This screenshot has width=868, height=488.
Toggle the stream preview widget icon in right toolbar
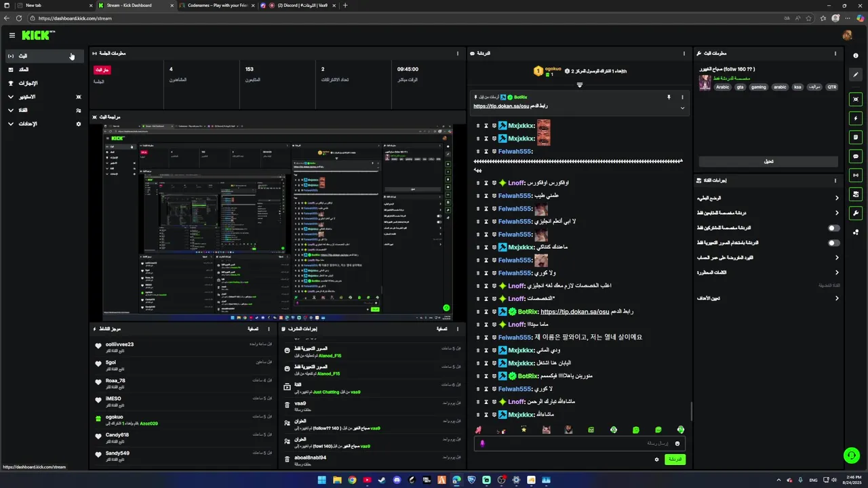tap(856, 100)
